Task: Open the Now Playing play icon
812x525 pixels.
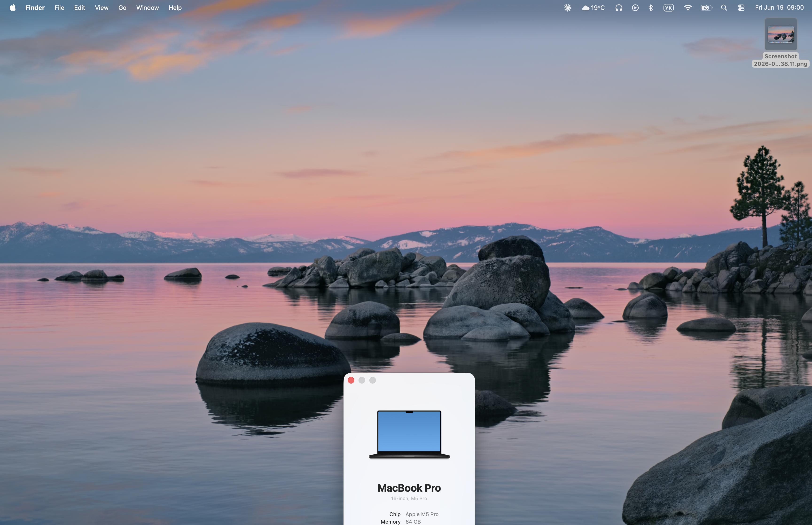Action: 635,8
